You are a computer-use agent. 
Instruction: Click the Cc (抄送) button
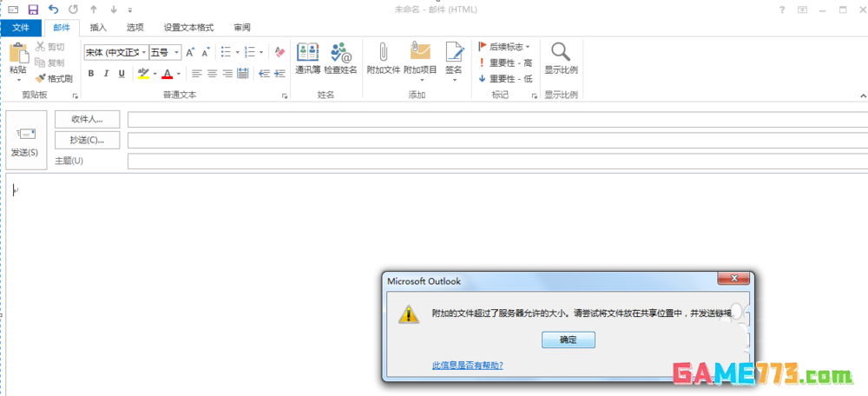coord(88,140)
